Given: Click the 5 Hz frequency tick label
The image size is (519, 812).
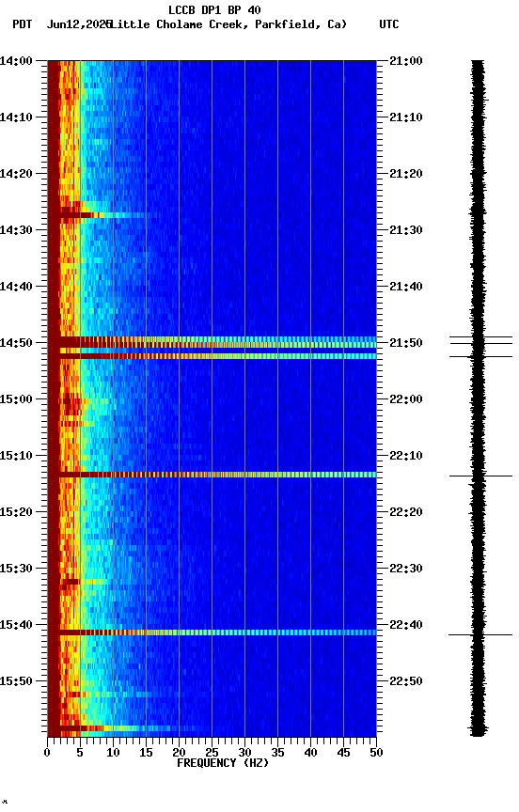Looking at the screenshot, I should [x=80, y=753].
